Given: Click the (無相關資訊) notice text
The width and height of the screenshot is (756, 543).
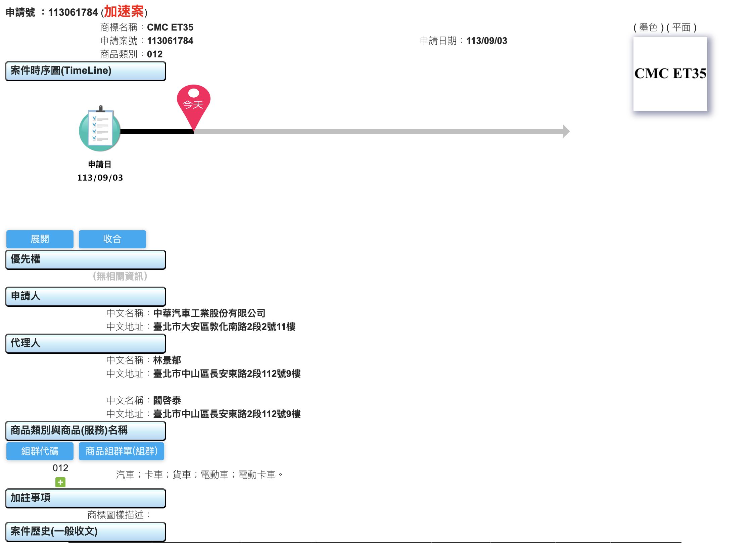Looking at the screenshot, I should coord(120,276).
